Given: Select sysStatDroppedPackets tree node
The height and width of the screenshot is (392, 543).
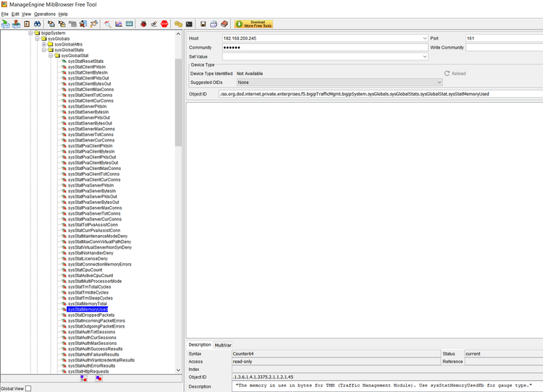Looking at the screenshot, I should click(91, 315).
